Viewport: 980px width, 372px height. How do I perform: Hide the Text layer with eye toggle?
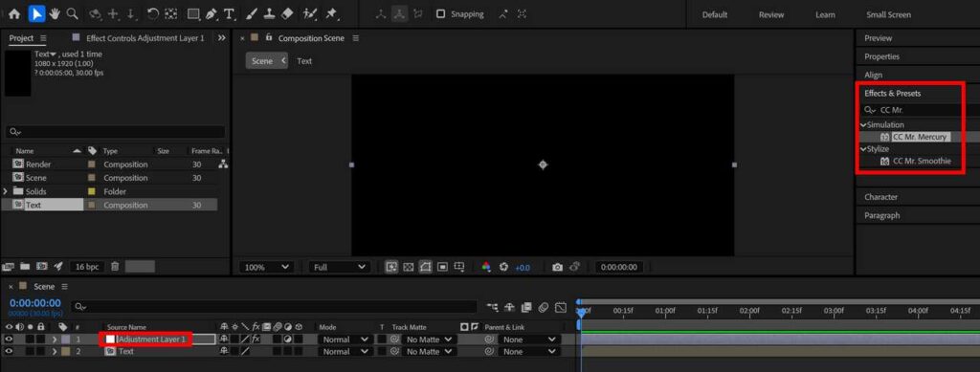pos(9,351)
